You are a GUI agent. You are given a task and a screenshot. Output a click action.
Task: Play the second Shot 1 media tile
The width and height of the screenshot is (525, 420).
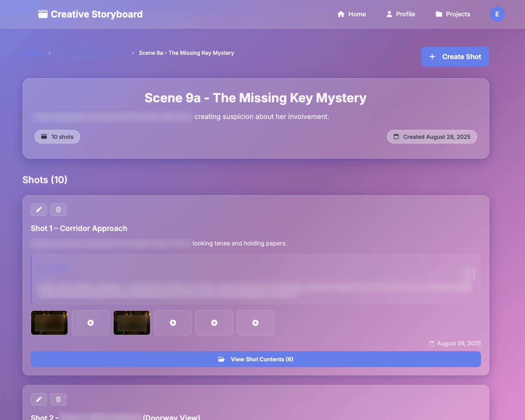click(x=91, y=323)
